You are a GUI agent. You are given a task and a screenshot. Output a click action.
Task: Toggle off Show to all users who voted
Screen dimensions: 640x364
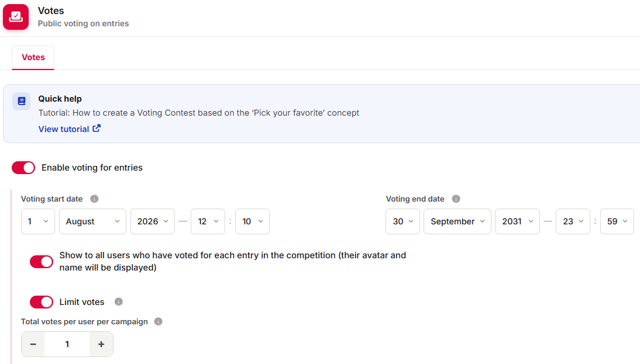(41, 262)
